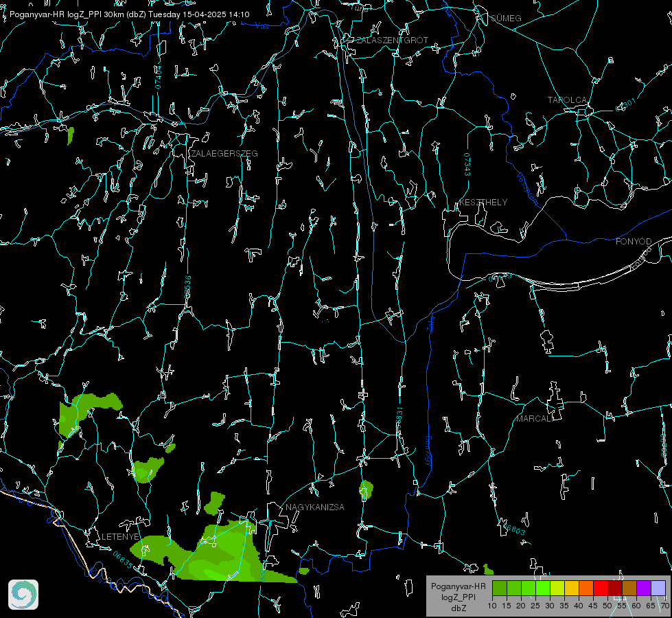672x618 pixels.
Task: Select the 15-20 dBZ green legend swatch
Action: 514,588
